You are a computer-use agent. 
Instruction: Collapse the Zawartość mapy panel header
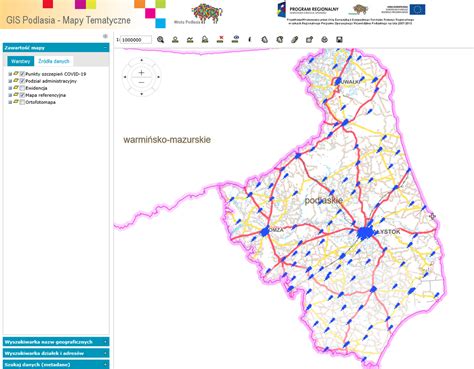tap(105, 48)
